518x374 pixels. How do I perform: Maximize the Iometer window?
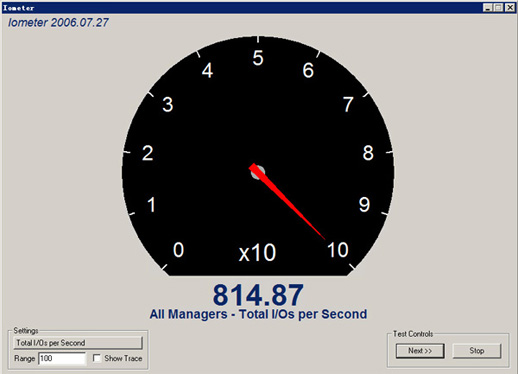(x=498, y=7)
